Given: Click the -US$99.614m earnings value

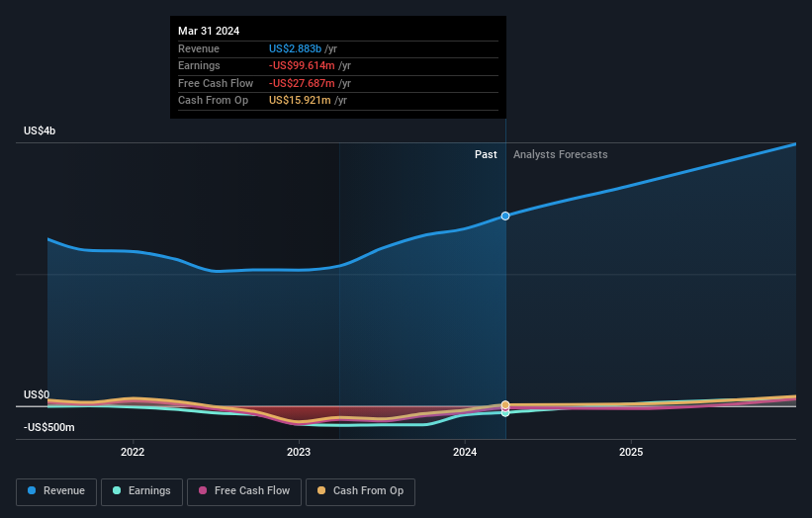Looking at the screenshot, I should coord(302,65).
